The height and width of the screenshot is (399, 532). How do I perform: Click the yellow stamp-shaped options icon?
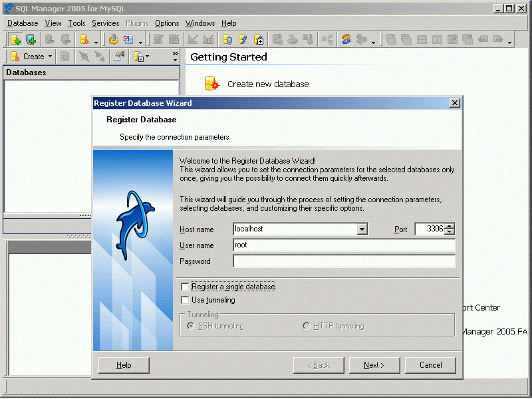(x=113, y=39)
